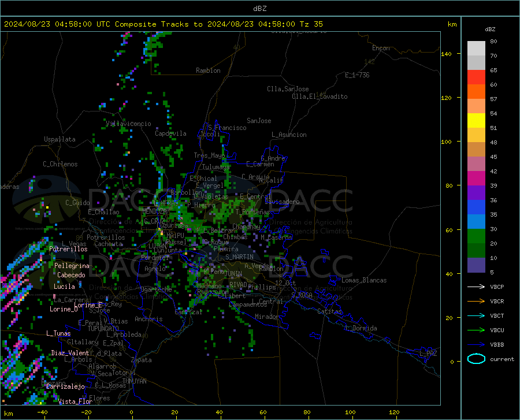Click the Capdevila map label

point(170,133)
